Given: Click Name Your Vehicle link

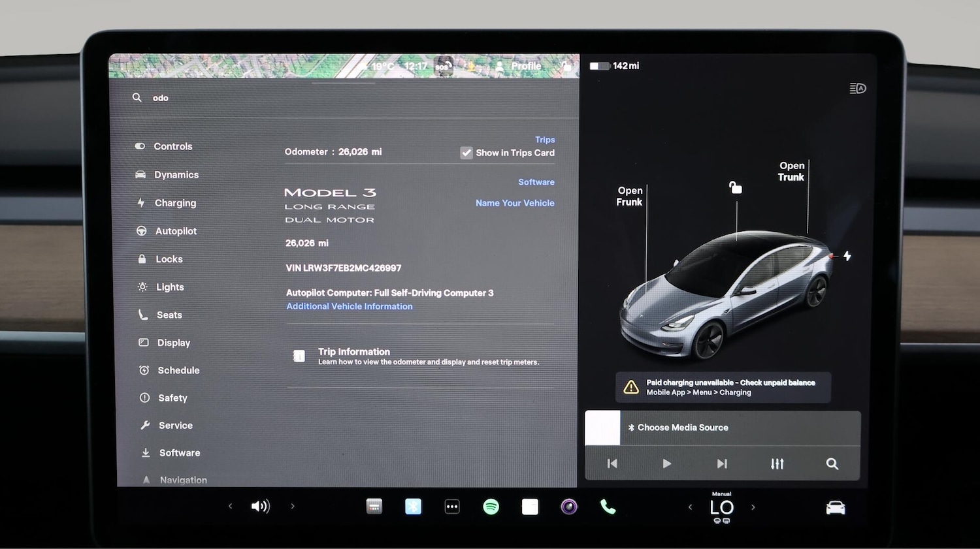Looking at the screenshot, I should coord(515,203).
